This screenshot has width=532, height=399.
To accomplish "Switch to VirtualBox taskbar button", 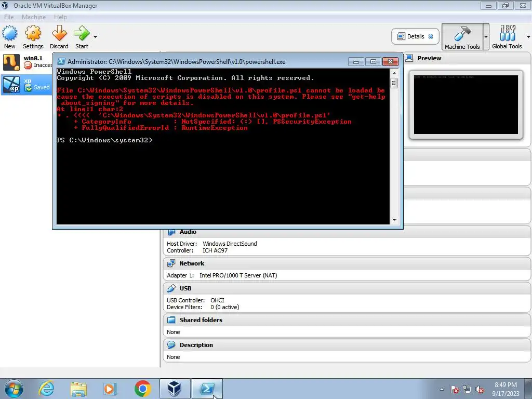I will (x=175, y=389).
